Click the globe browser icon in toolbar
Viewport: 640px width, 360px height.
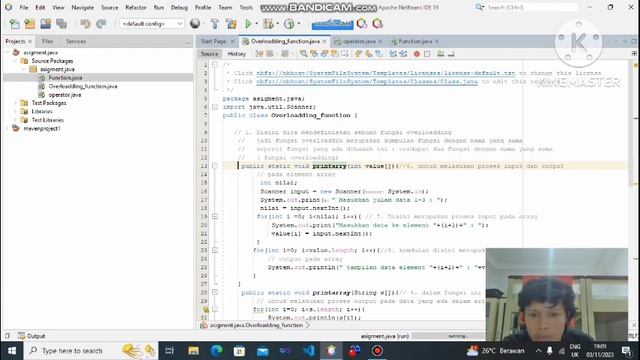coord(195,24)
